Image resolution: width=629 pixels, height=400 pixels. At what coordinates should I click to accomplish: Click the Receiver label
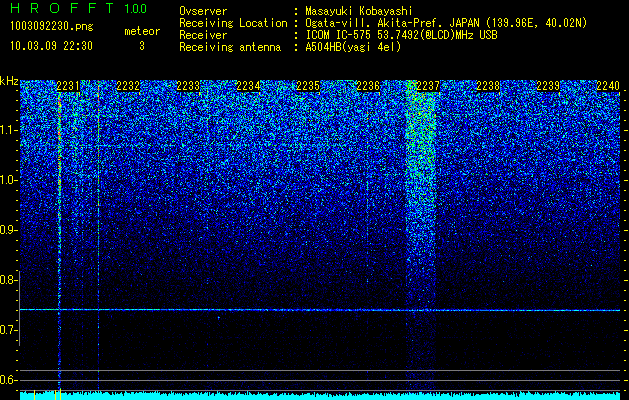pyautogui.click(x=203, y=35)
